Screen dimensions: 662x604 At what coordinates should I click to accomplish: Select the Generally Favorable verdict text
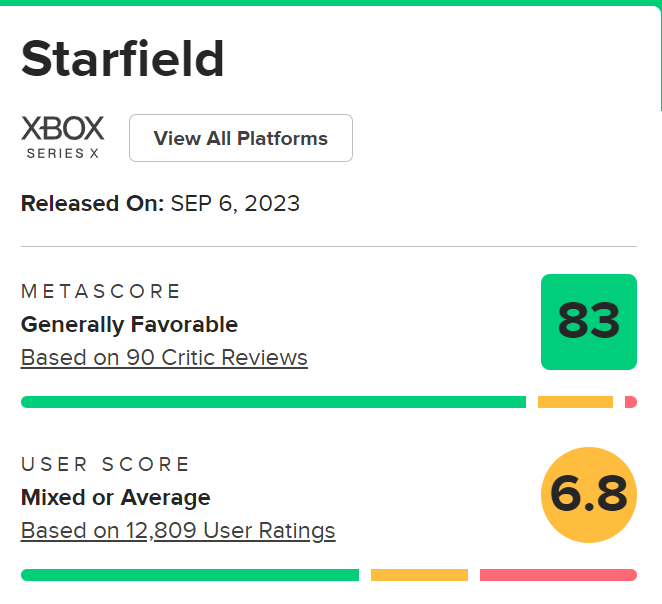click(129, 325)
